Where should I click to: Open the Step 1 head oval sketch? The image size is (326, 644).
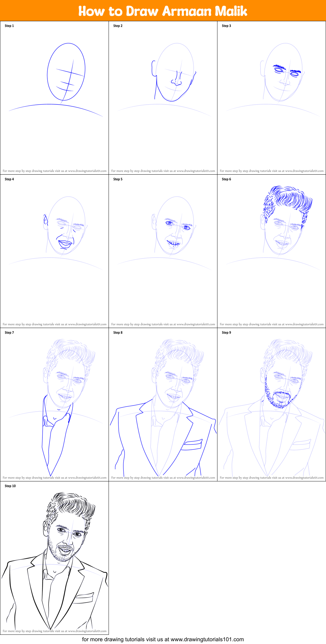coord(66,72)
